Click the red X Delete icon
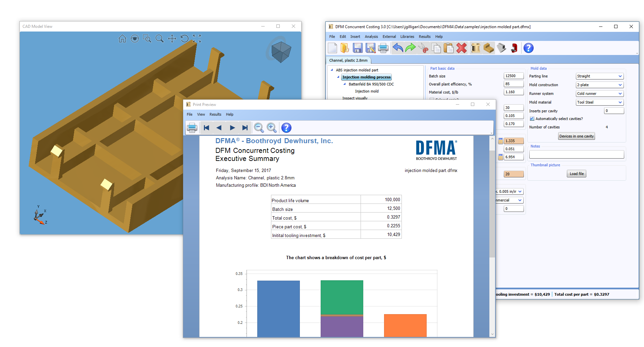The height and width of the screenshot is (347, 644). coord(462,48)
